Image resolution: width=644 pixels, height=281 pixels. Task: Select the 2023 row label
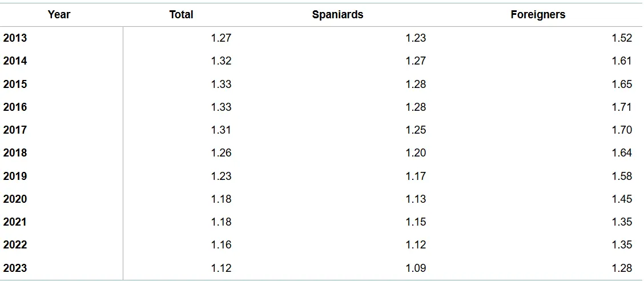click(15, 268)
